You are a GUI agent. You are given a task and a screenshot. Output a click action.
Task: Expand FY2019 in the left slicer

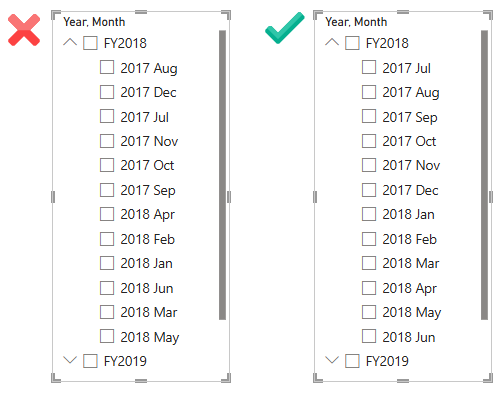point(70,360)
